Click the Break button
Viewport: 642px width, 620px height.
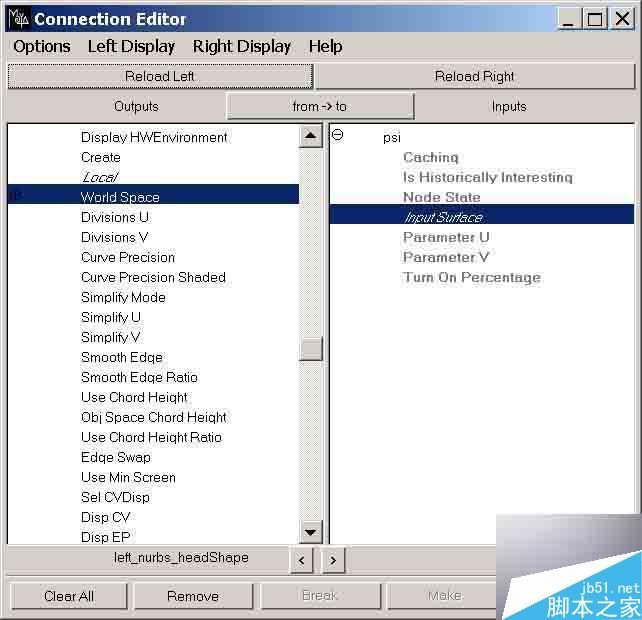pos(320,596)
